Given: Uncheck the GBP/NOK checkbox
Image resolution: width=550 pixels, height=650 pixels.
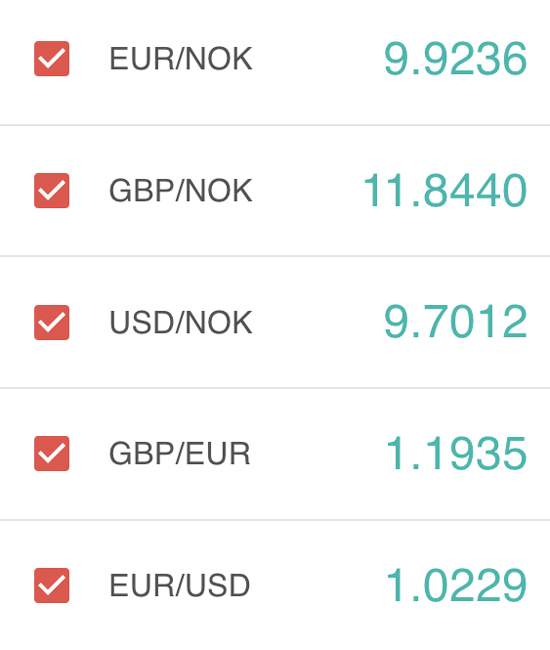Looking at the screenshot, I should (x=51, y=190).
